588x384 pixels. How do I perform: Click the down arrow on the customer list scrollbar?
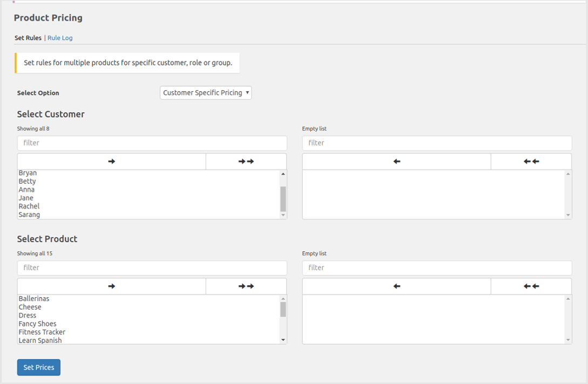point(282,215)
